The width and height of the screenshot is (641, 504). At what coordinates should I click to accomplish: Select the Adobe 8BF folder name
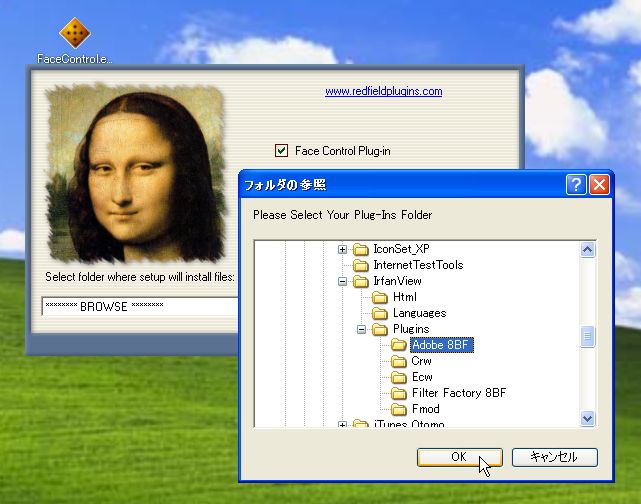point(442,345)
